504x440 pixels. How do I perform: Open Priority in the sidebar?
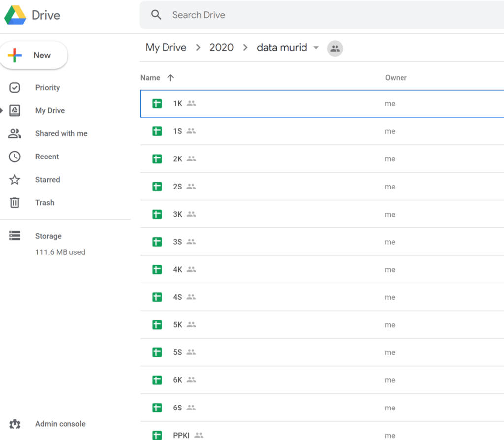point(47,88)
